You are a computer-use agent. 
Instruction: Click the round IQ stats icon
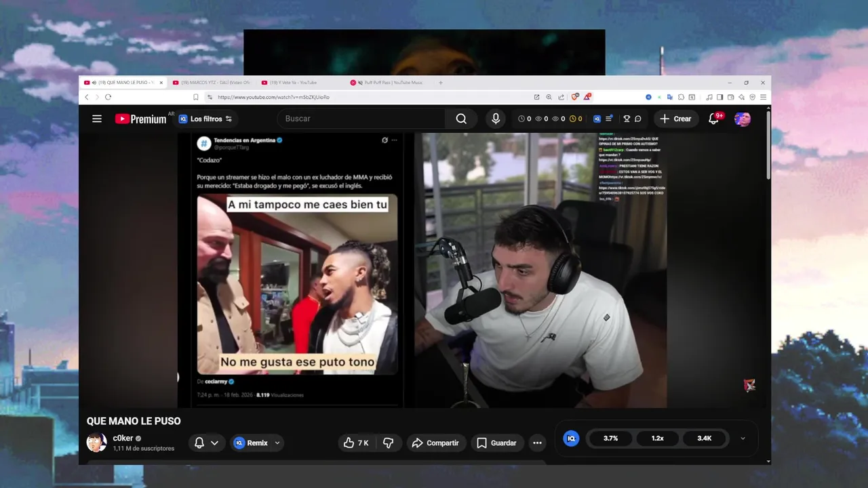point(572,439)
